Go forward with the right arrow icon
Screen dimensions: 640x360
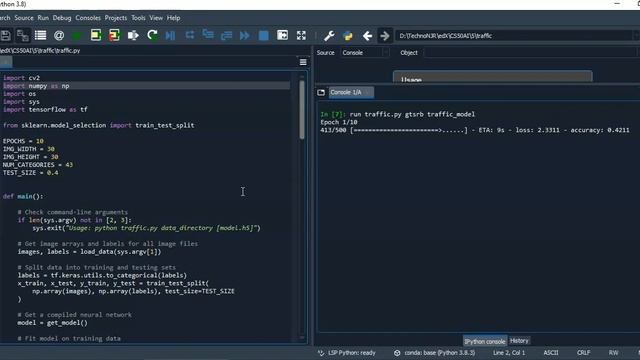[x=385, y=36]
